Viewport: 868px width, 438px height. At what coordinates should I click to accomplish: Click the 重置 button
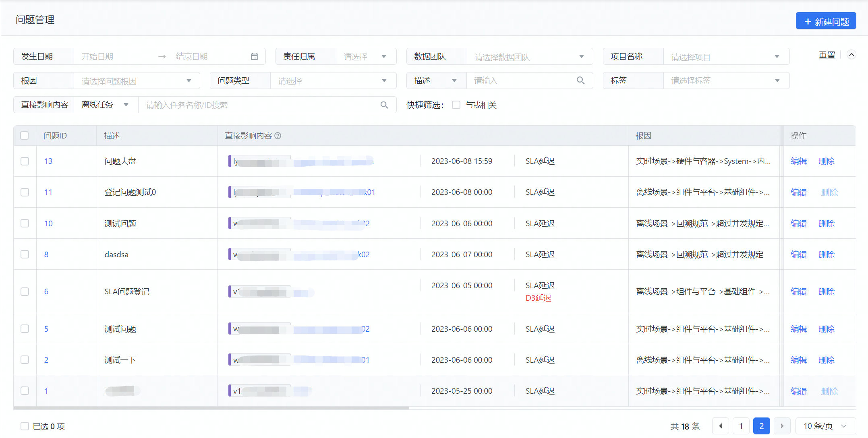tap(827, 55)
